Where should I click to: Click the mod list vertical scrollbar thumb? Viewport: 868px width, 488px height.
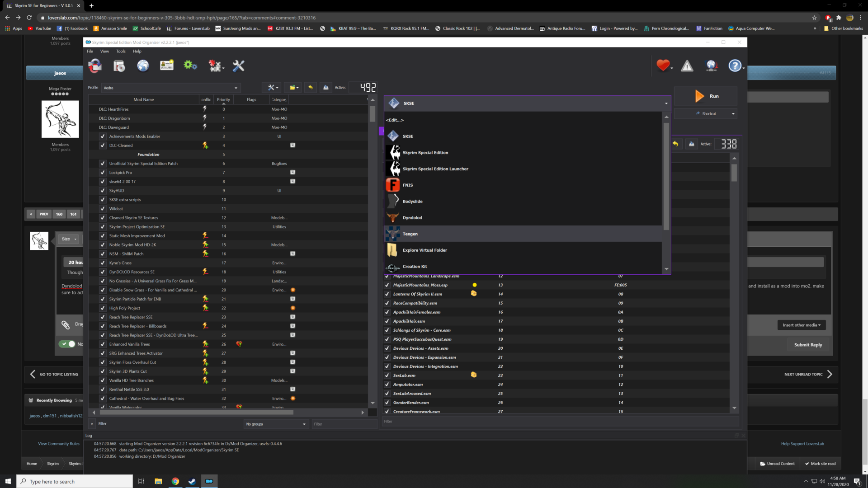(372, 114)
